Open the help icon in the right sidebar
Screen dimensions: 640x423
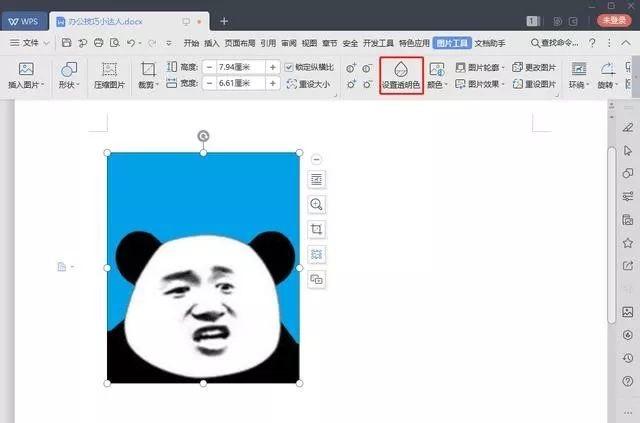point(627,381)
